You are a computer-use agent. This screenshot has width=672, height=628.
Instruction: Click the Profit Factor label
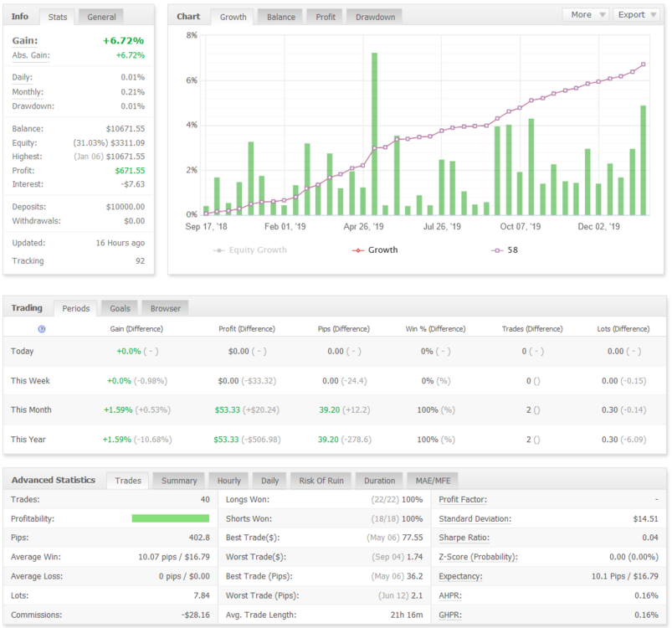463,499
